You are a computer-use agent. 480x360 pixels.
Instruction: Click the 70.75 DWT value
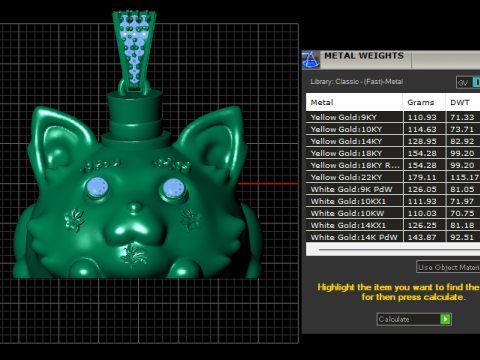[x=462, y=213]
